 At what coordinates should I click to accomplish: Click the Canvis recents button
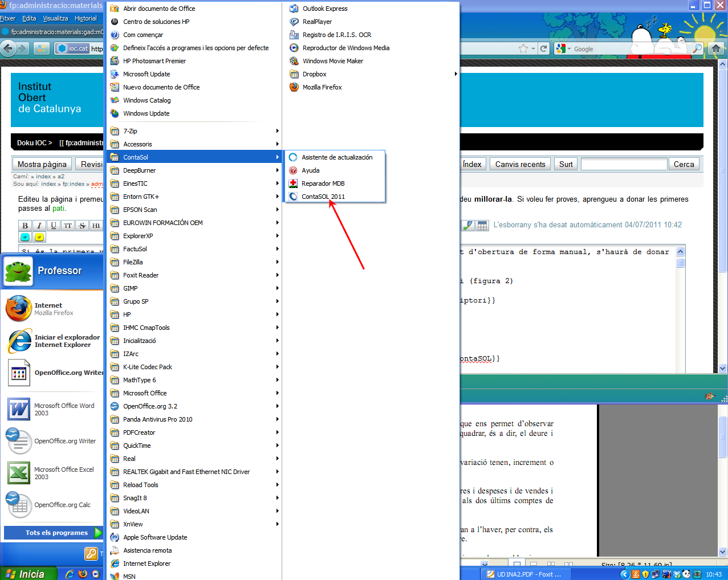[520, 164]
